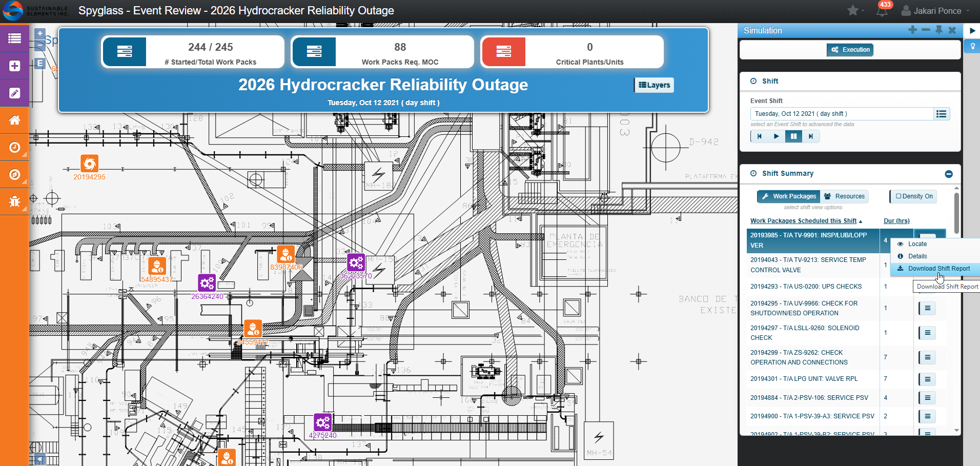Choose Locate from context menu
The image size is (980, 466).
[935, 244]
